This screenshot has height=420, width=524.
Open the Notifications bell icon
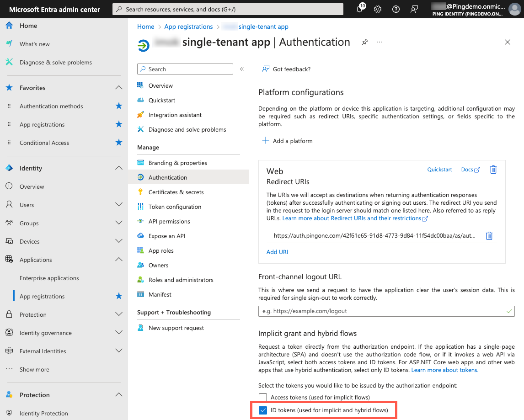coord(360,9)
